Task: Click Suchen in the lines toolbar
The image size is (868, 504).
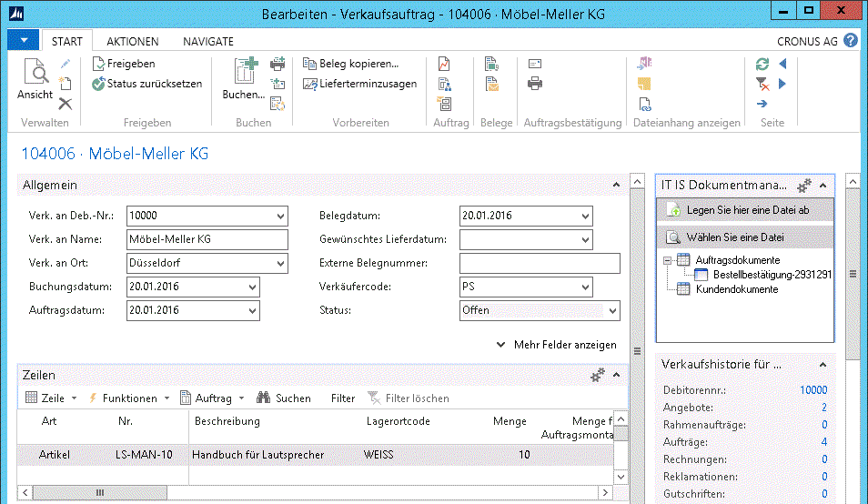Action: pos(284,398)
